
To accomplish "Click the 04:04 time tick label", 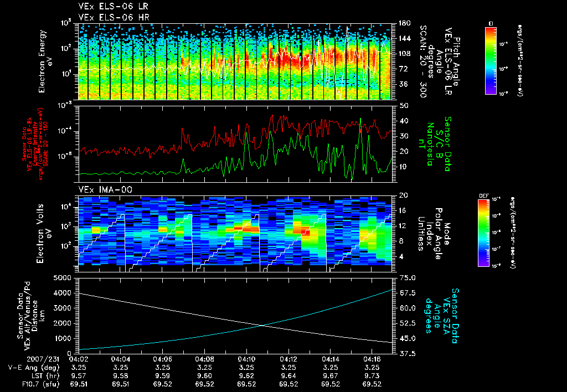I will point(120,359).
